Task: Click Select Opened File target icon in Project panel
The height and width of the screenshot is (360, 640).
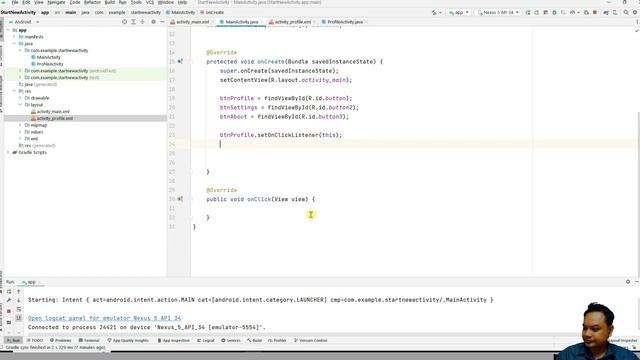Action: click(x=124, y=22)
